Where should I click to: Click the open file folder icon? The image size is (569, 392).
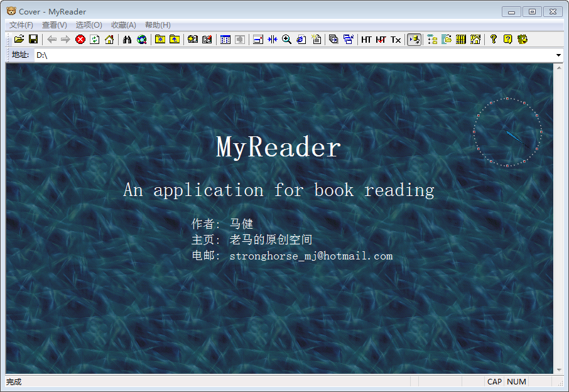tap(19, 40)
